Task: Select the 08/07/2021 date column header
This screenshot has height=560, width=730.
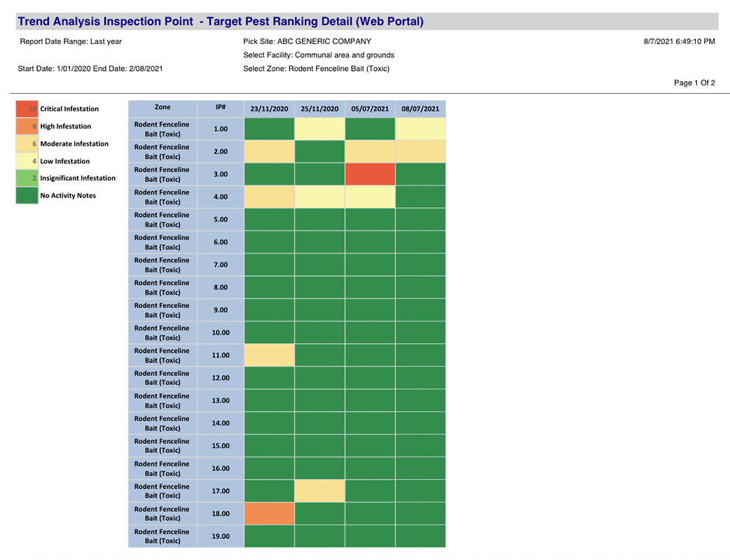Action: 420,109
